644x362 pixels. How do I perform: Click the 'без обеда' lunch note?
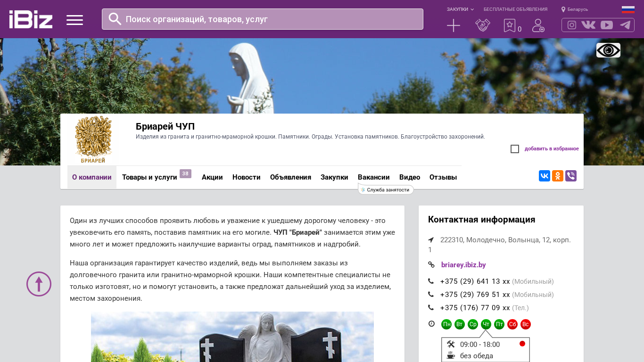click(x=477, y=356)
